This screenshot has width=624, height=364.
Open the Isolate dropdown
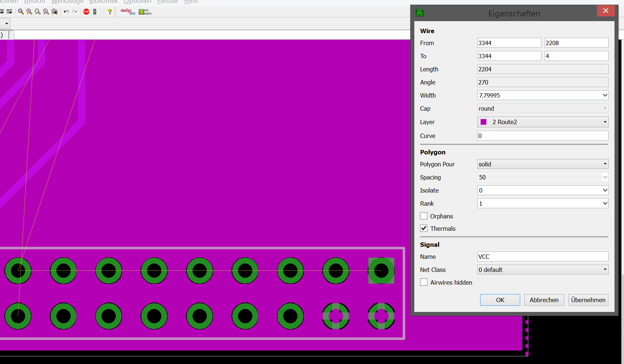coord(605,190)
